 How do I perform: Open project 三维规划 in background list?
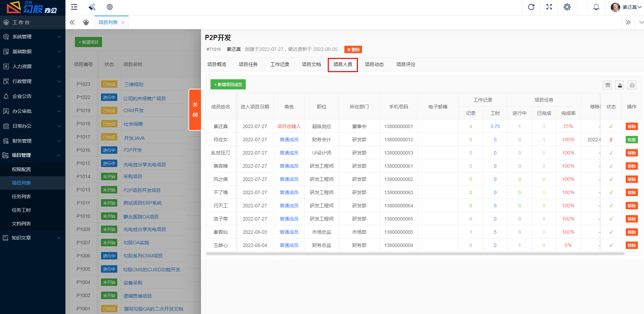(x=134, y=84)
